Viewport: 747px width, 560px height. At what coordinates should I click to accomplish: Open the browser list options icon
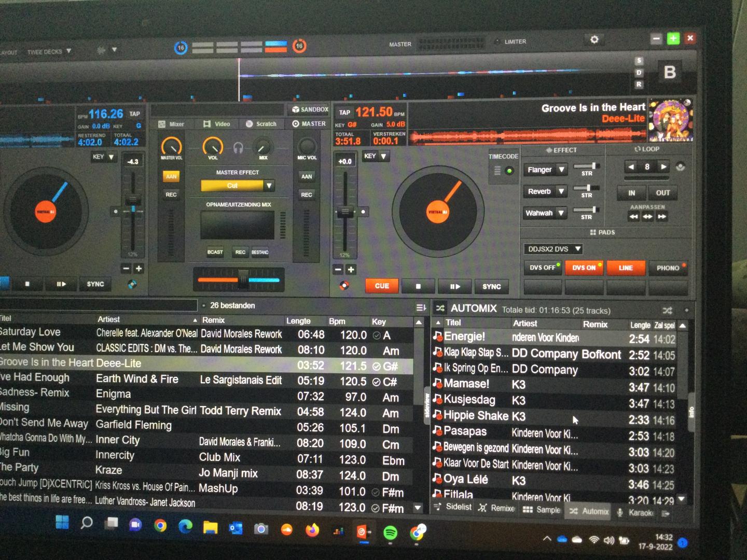pos(421,307)
